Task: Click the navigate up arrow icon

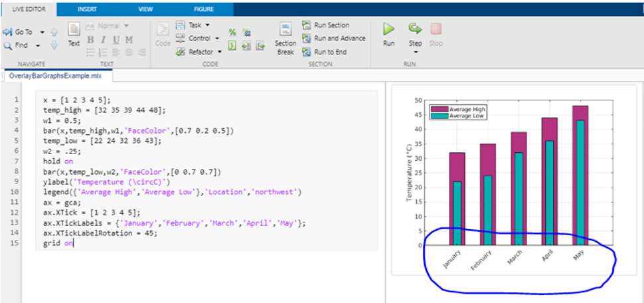Action: pyautogui.click(x=54, y=33)
